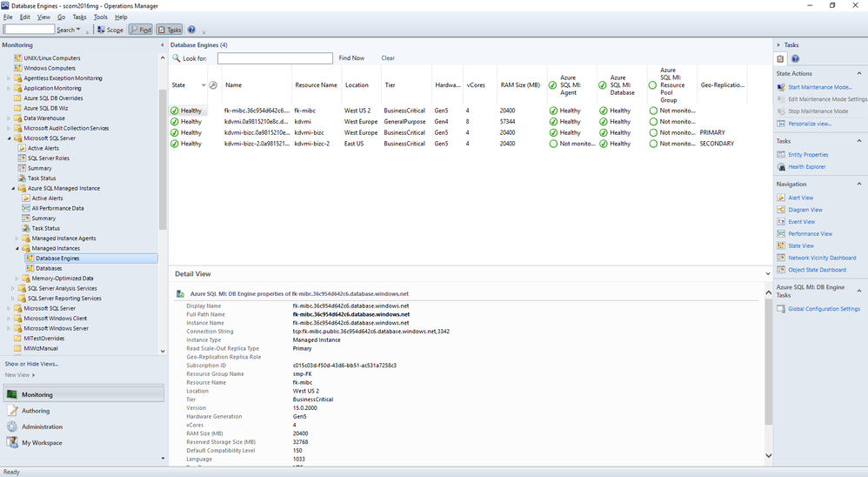Screen dimensions: 868x477
Task: Open Entity Properties task
Action: click(808, 155)
